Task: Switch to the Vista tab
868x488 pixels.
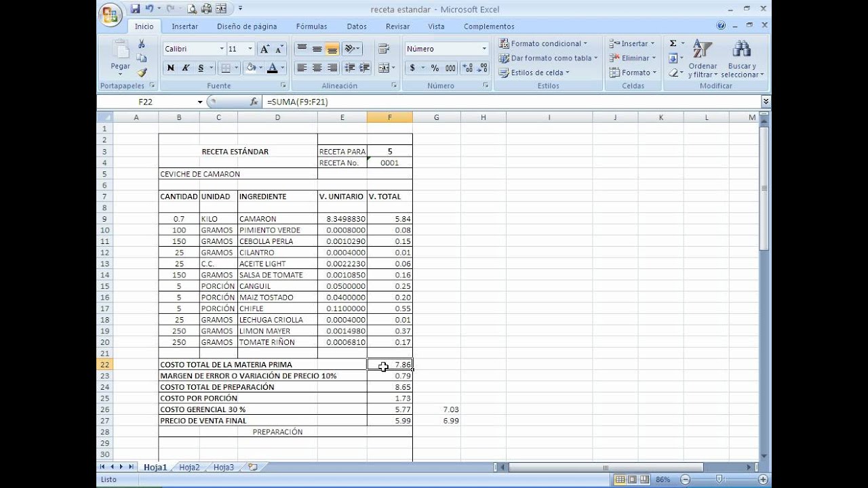Action: tap(436, 26)
